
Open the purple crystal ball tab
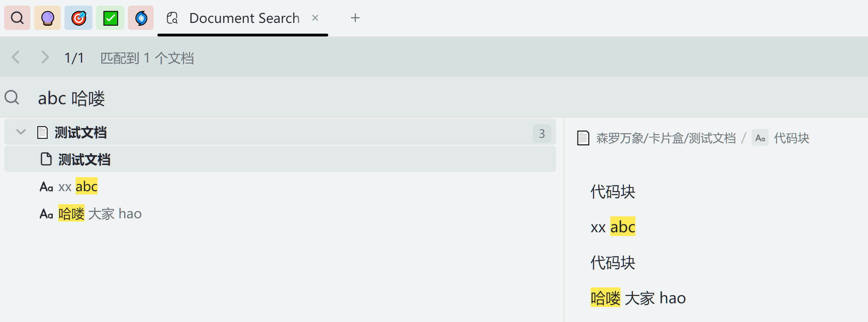click(x=48, y=18)
